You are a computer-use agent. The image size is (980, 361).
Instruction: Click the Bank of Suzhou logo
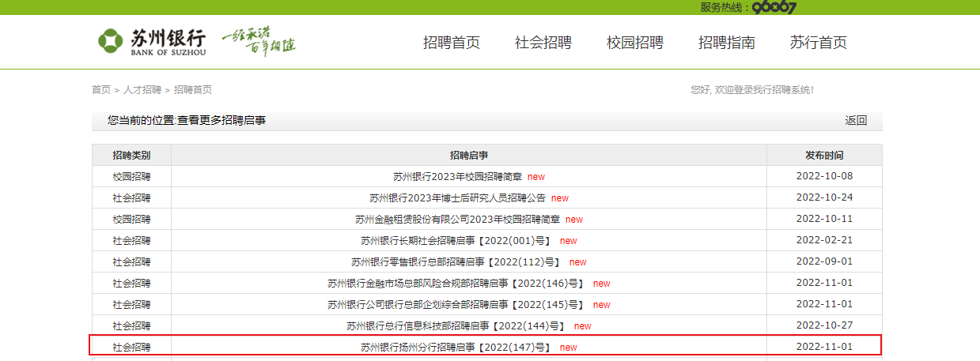[x=151, y=42]
